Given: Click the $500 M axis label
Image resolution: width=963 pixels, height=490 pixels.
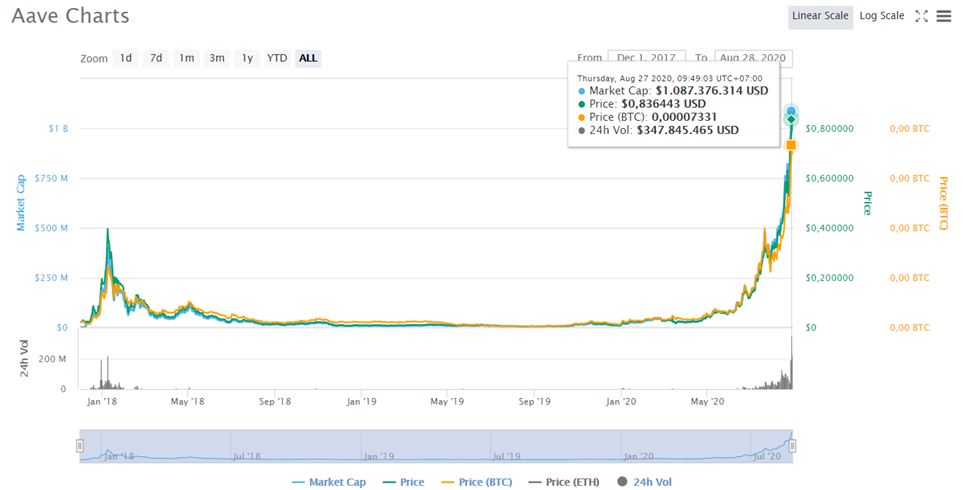Looking at the screenshot, I should coord(51,228).
